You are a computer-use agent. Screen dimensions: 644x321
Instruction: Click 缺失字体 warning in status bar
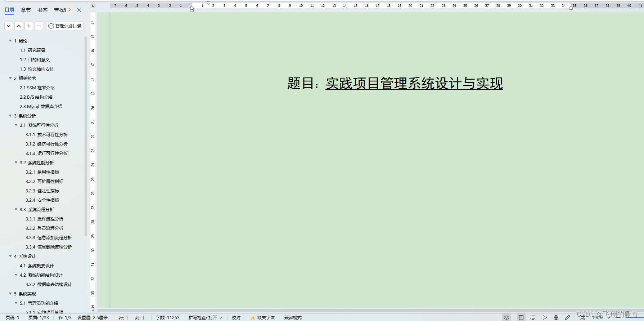coord(263,318)
